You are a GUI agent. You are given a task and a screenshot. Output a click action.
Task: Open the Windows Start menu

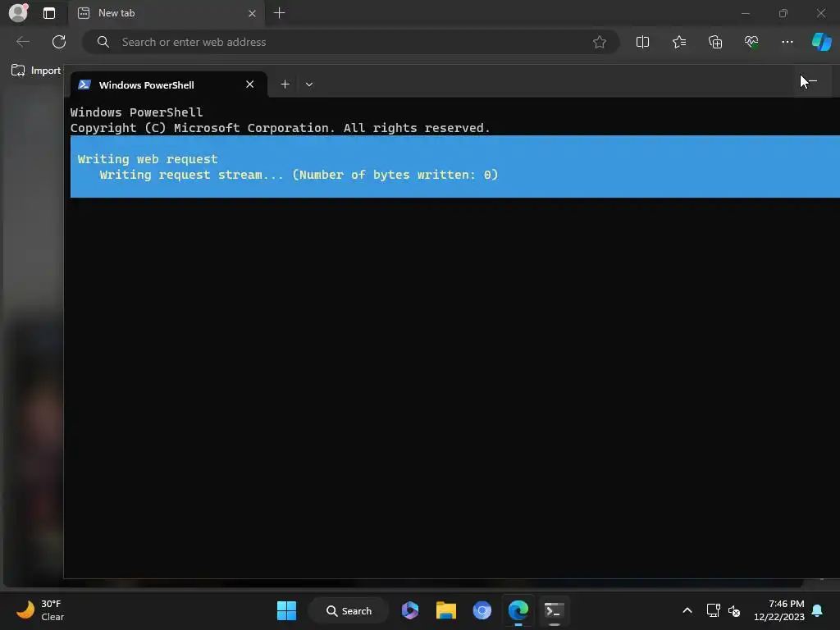coord(286,610)
